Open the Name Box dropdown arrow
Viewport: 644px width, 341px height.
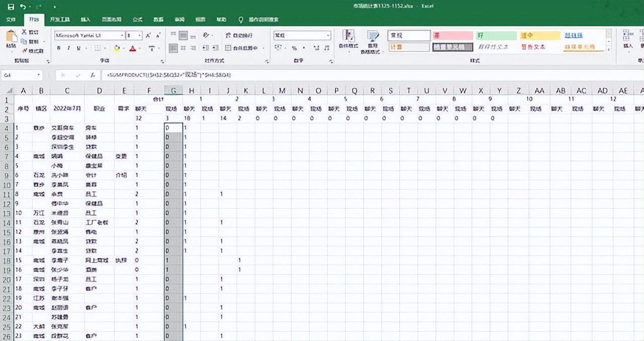[38, 75]
